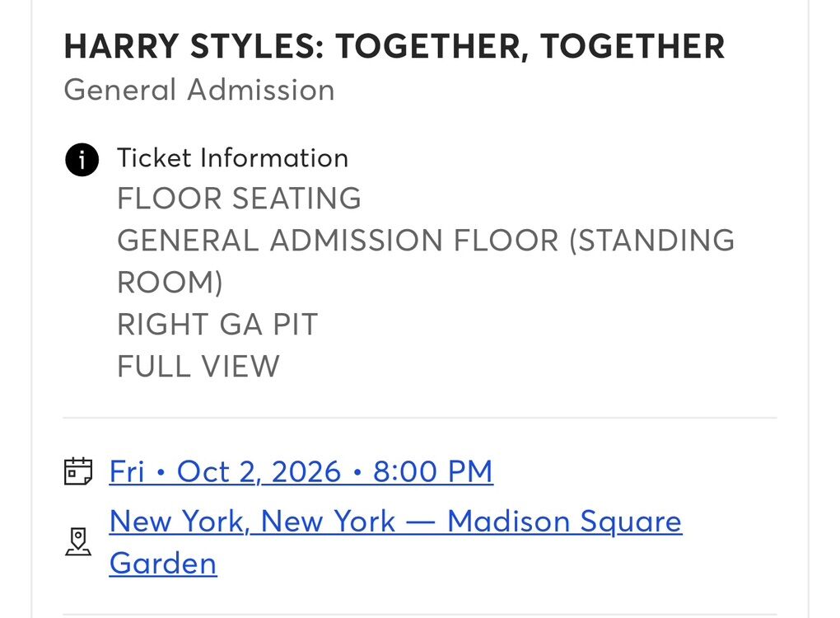Select the Harry Styles event title
This screenshot has width=840, height=618.
click(x=394, y=47)
